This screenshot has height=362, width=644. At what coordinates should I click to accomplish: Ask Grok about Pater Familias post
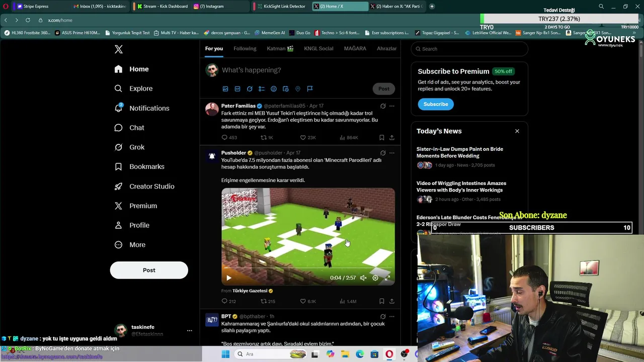(x=383, y=106)
